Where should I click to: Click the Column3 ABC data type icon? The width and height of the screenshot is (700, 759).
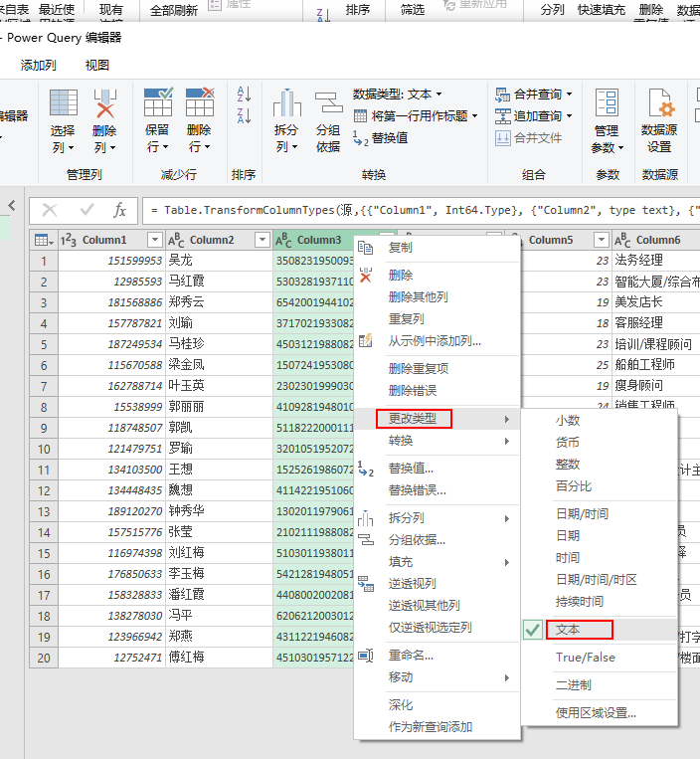283,240
